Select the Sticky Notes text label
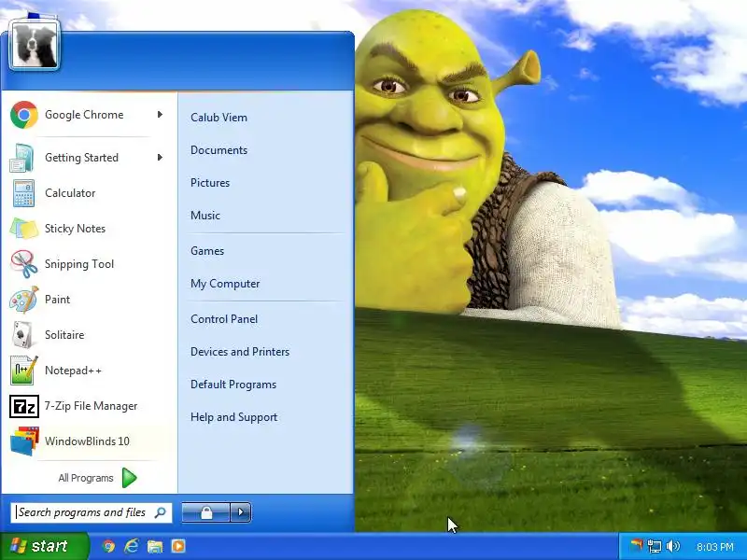The height and width of the screenshot is (560, 747). [x=75, y=229]
